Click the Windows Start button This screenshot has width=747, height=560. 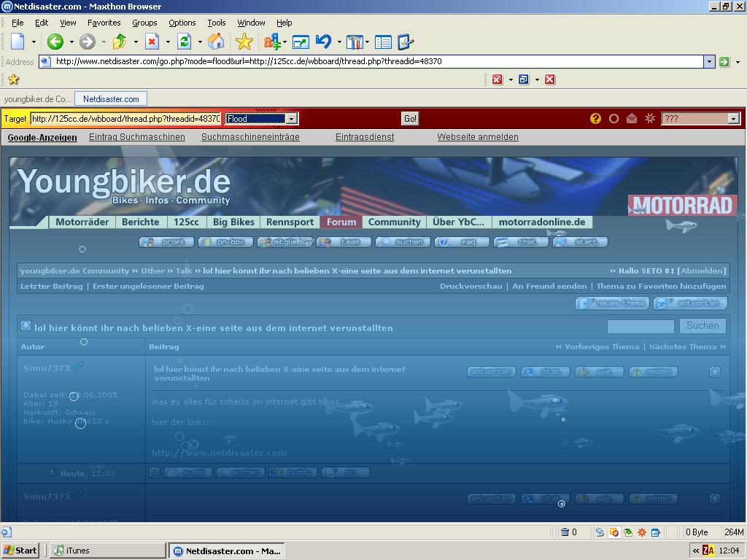[x=20, y=551]
